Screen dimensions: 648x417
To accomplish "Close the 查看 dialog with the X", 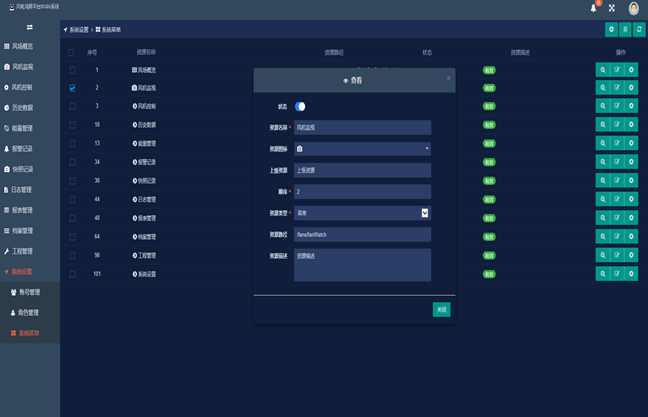I will click(448, 77).
